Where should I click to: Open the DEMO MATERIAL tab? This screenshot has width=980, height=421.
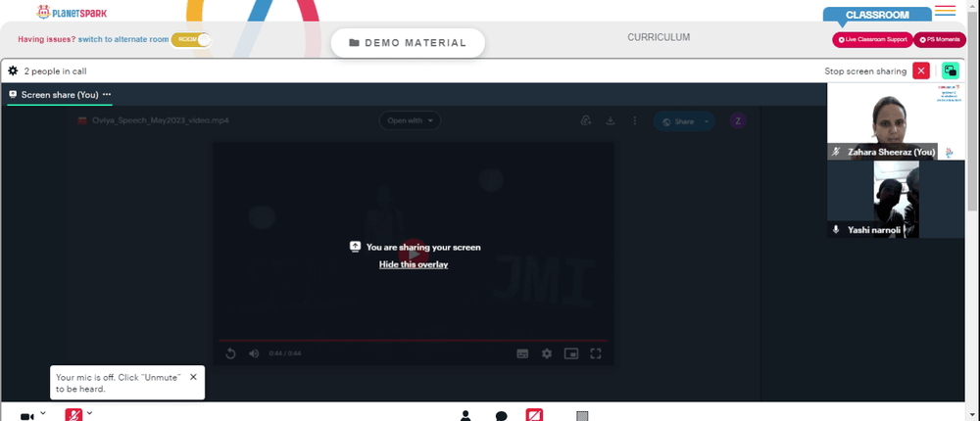click(408, 43)
